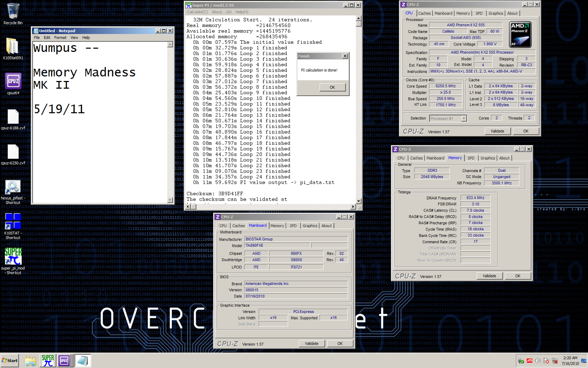This screenshot has width=588, height=368.
Task: Open the Help(H) menu in Super PI
Action: tap(242, 12)
